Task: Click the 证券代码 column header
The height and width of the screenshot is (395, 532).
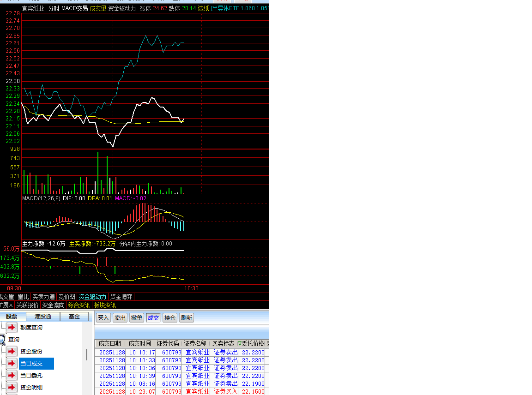Action: pos(168,344)
